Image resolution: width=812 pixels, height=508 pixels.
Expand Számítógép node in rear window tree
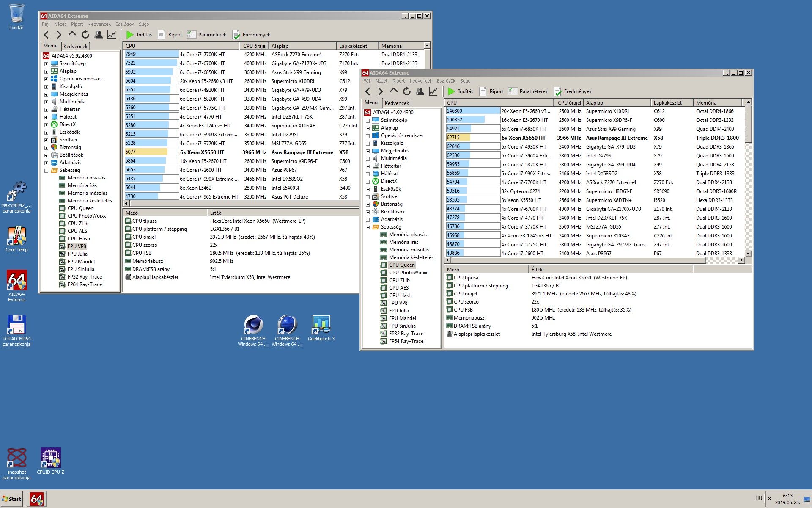(46, 64)
